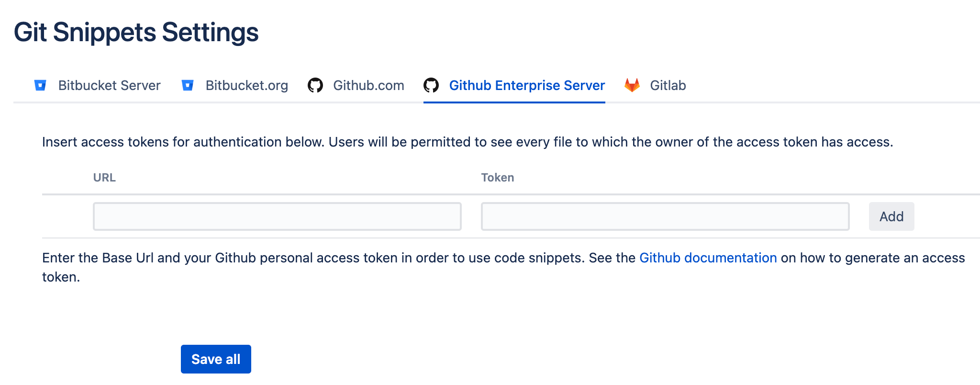The image size is (980, 385).
Task: Select the Github Enterprise Server tab label
Action: click(527, 85)
